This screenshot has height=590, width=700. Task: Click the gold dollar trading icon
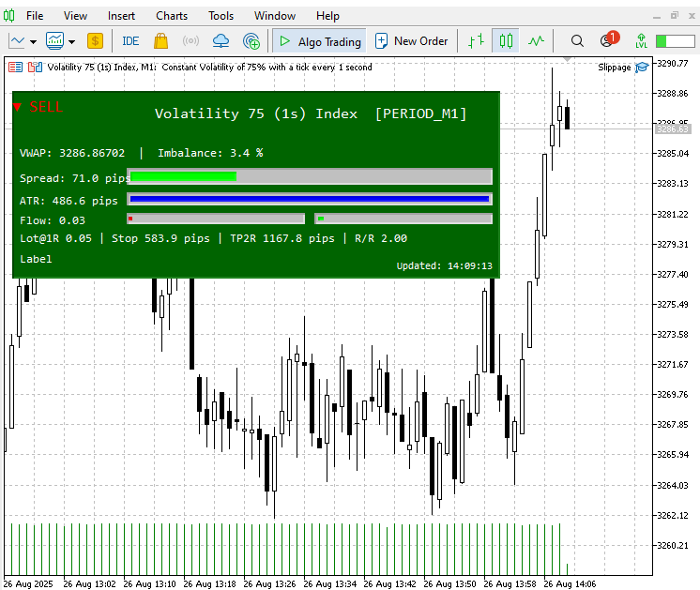click(95, 41)
